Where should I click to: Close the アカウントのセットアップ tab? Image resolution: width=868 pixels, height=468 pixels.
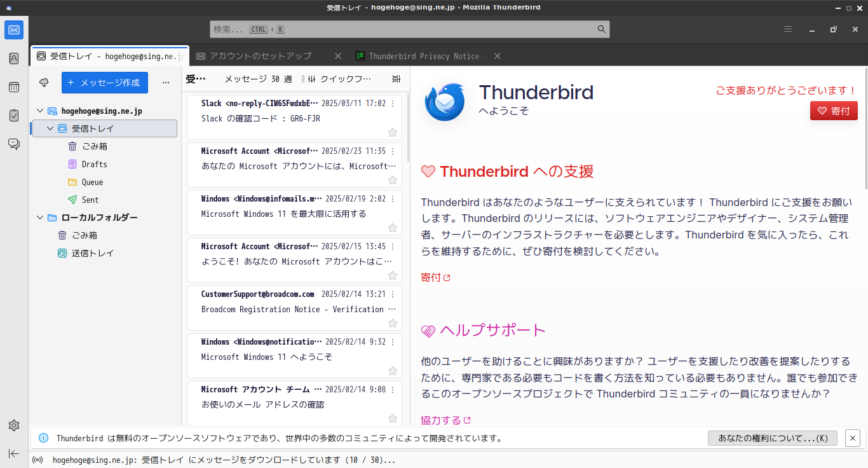pos(338,56)
